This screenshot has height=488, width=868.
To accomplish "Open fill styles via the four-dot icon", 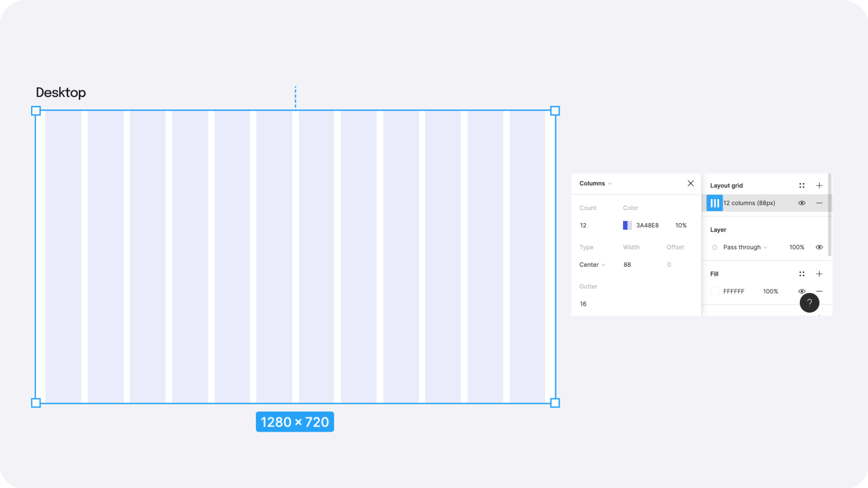I will coord(802,273).
